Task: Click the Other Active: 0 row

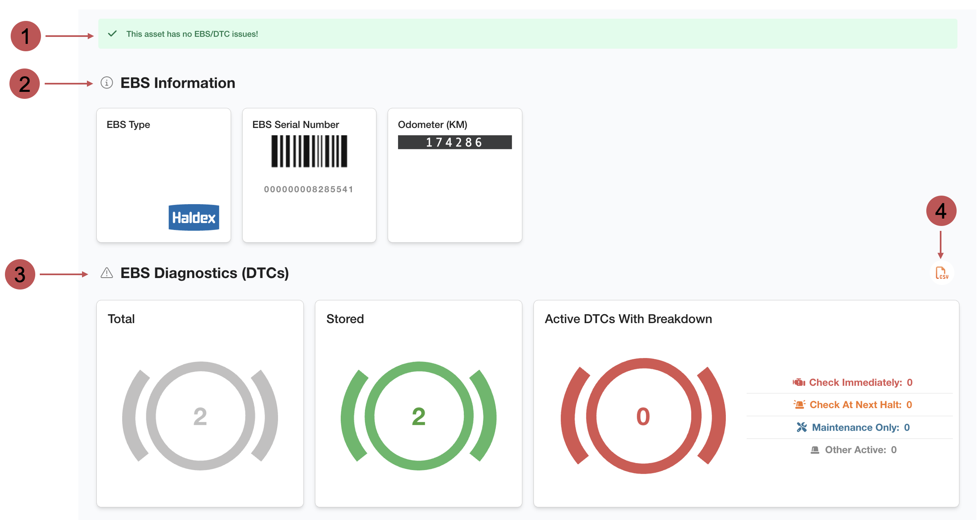Action: click(x=860, y=450)
